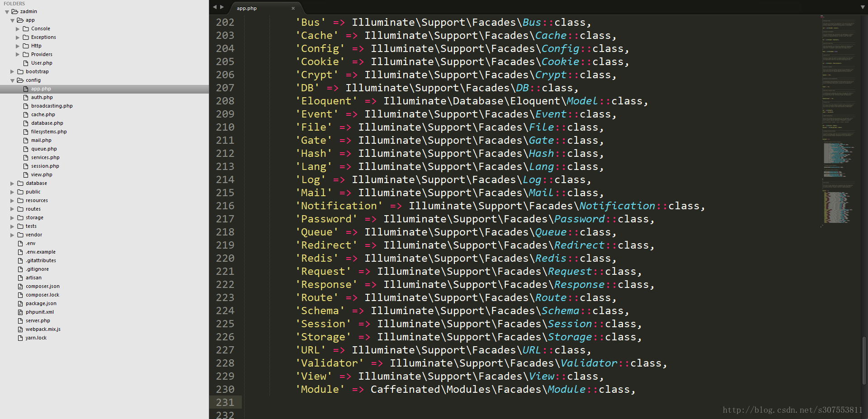This screenshot has height=419, width=868.
Task: Open server.php file
Action: 38,321
